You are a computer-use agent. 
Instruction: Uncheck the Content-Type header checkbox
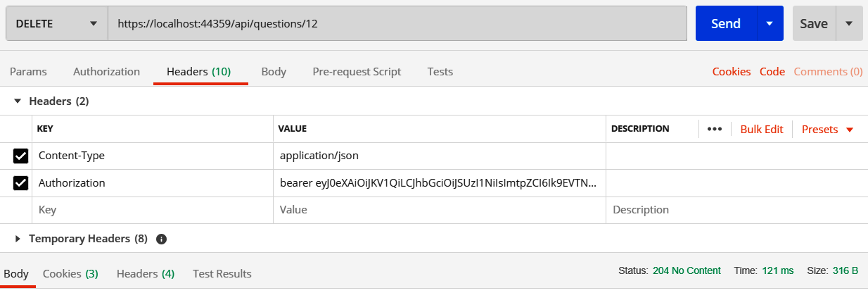pos(21,156)
